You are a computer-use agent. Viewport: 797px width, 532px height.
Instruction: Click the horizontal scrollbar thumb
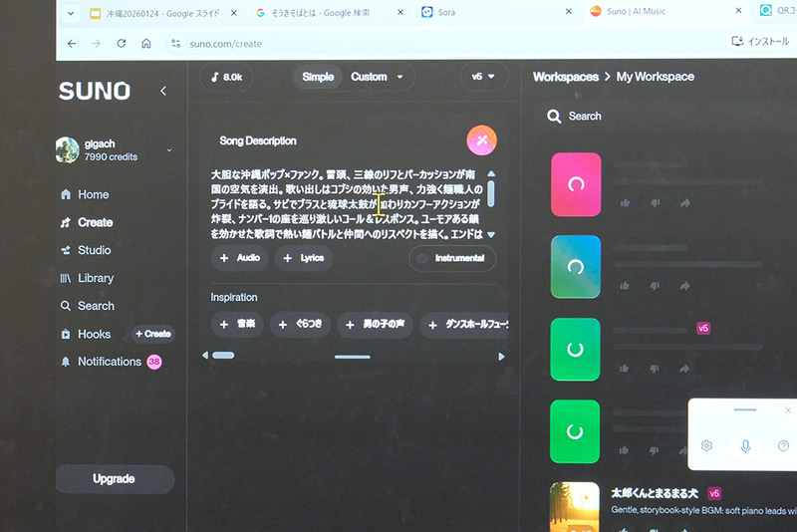(223, 356)
